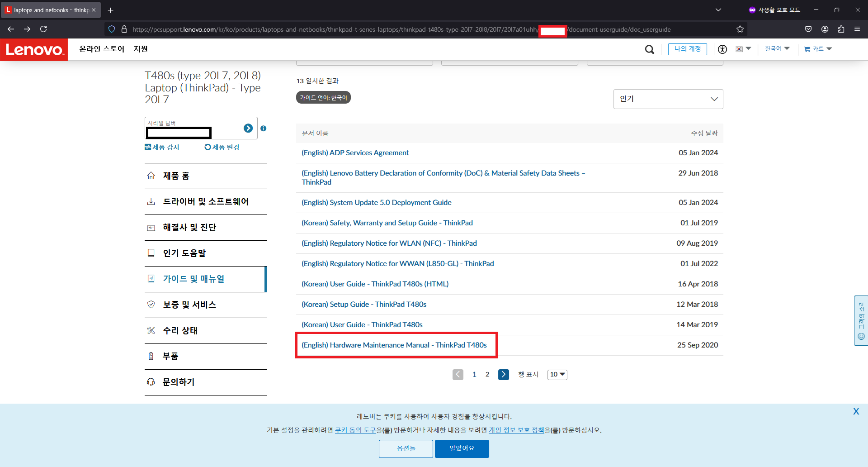Select 가이드 및 매뉴얼 sidebar item
This screenshot has height=467, width=868.
point(206,279)
